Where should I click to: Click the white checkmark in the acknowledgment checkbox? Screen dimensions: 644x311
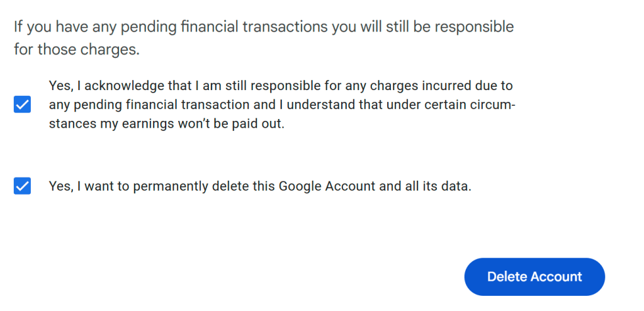click(22, 105)
